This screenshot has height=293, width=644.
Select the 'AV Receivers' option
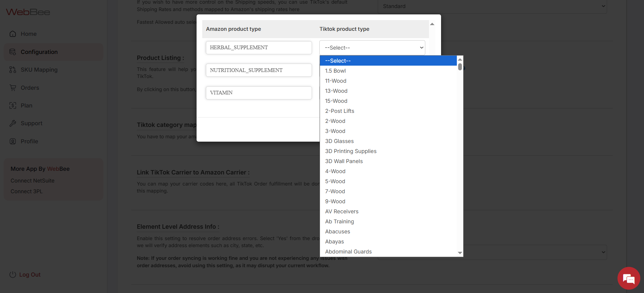[341, 211]
